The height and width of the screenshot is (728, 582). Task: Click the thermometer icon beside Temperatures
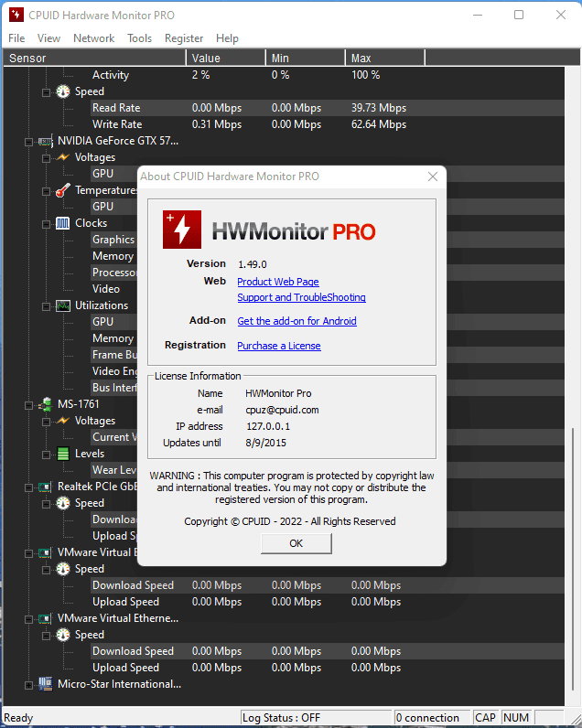point(62,191)
